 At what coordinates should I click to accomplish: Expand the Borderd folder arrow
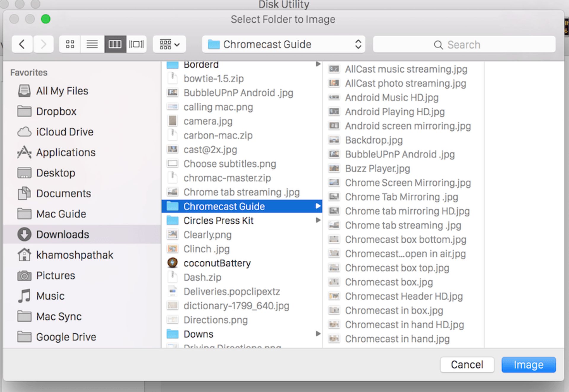[318, 64]
